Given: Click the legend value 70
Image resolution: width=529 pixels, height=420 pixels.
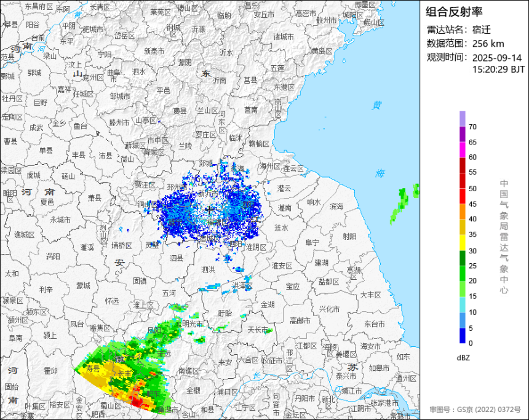Looking at the screenshot, I should (x=472, y=127).
